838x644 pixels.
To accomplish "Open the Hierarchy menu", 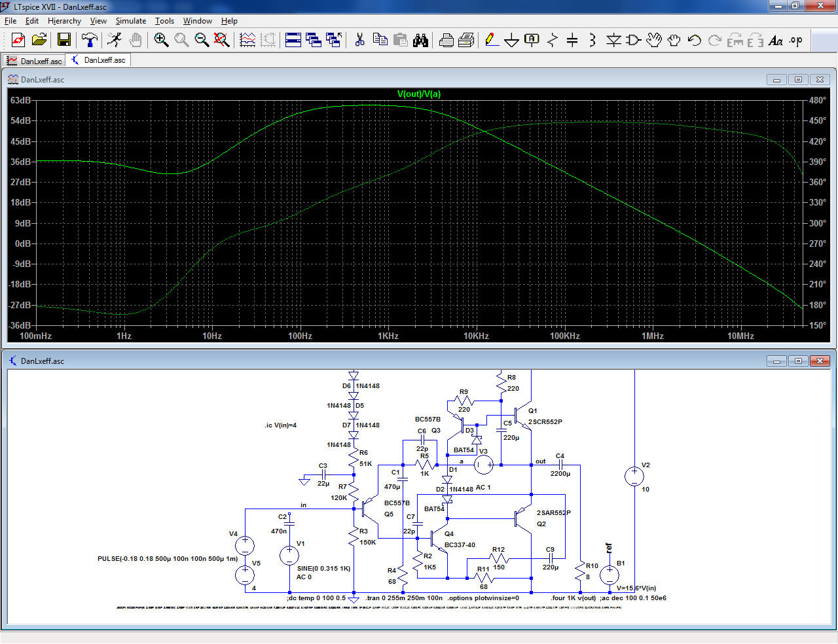I will [64, 21].
